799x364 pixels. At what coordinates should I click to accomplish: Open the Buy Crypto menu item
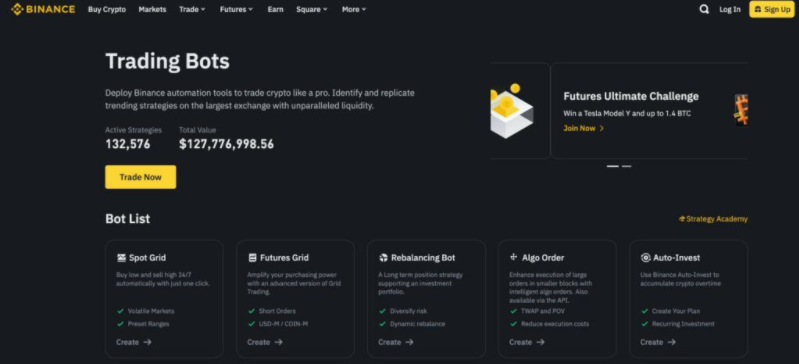tap(107, 9)
